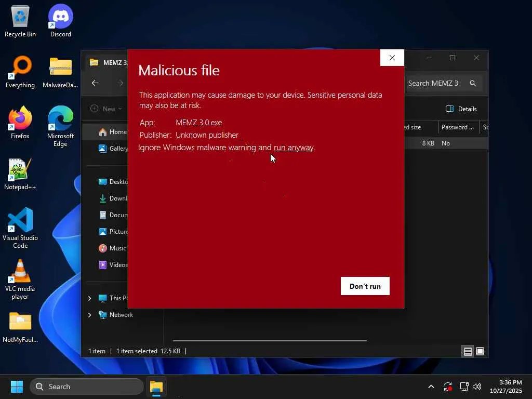
Task: Click the run anyway link
Action: click(x=294, y=148)
